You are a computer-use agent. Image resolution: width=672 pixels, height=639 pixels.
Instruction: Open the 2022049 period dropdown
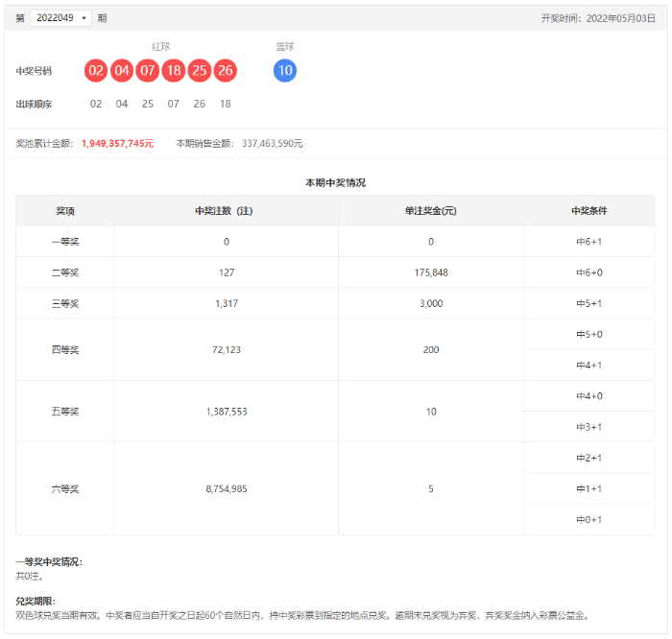click(60, 18)
